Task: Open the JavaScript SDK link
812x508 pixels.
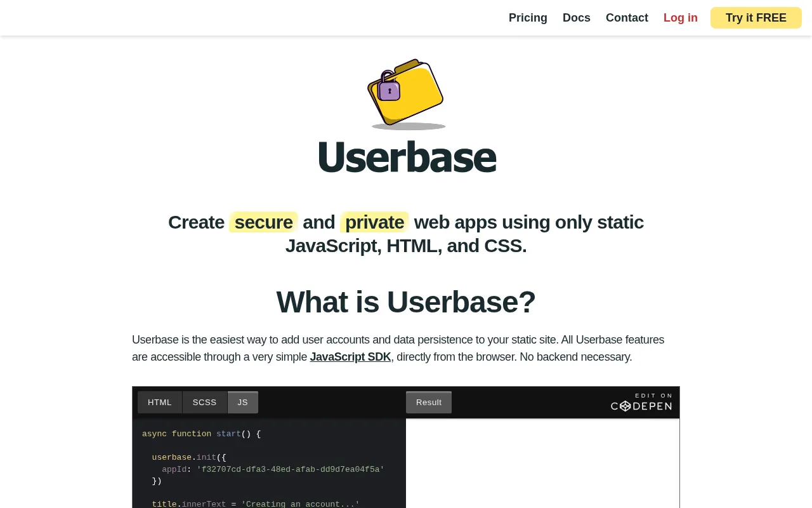Action: point(350,357)
